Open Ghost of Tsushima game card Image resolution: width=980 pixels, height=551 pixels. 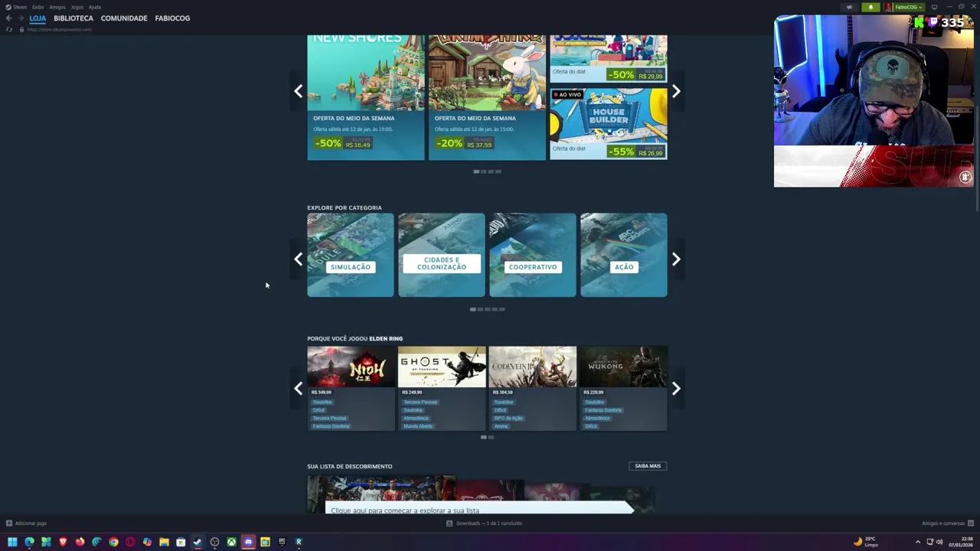pos(442,388)
